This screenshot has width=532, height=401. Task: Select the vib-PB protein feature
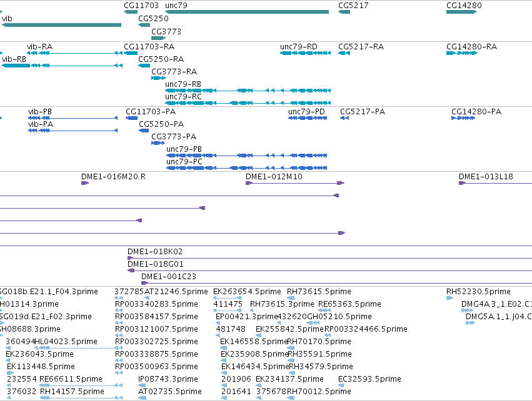point(73,118)
